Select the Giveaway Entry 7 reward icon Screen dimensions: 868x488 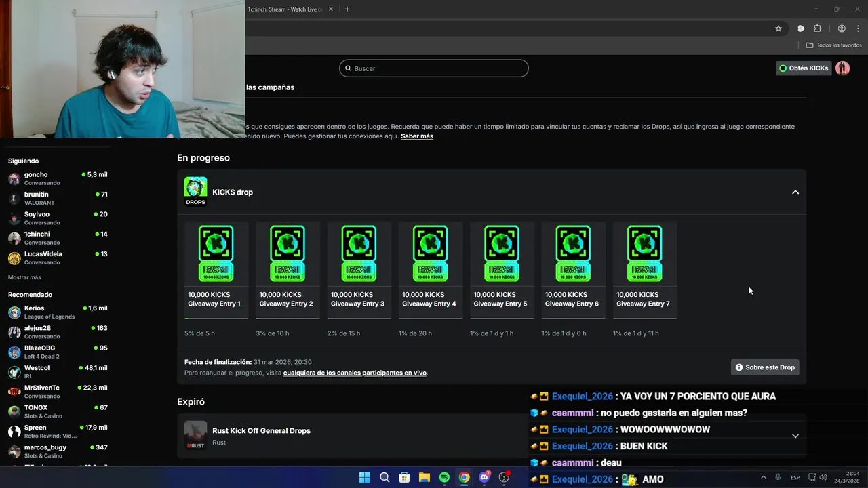click(x=644, y=253)
